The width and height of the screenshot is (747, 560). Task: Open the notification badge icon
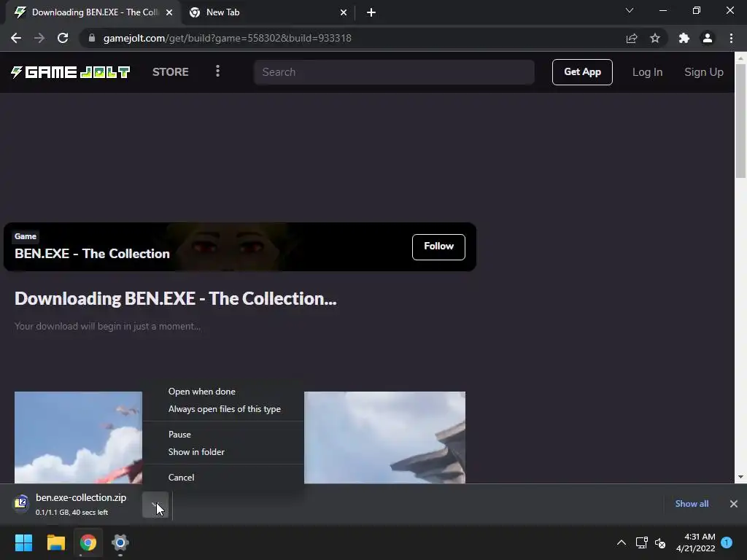(x=727, y=542)
